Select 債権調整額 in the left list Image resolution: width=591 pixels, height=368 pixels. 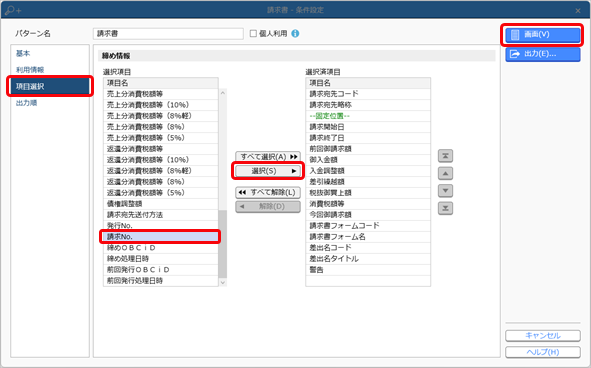161,204
